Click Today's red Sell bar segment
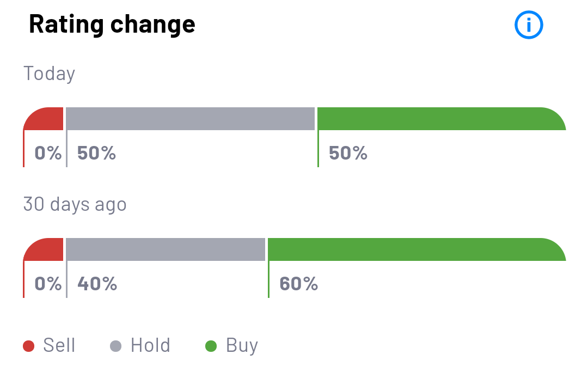The width and height of the screenshot is (588, 366). coord(45,119)
